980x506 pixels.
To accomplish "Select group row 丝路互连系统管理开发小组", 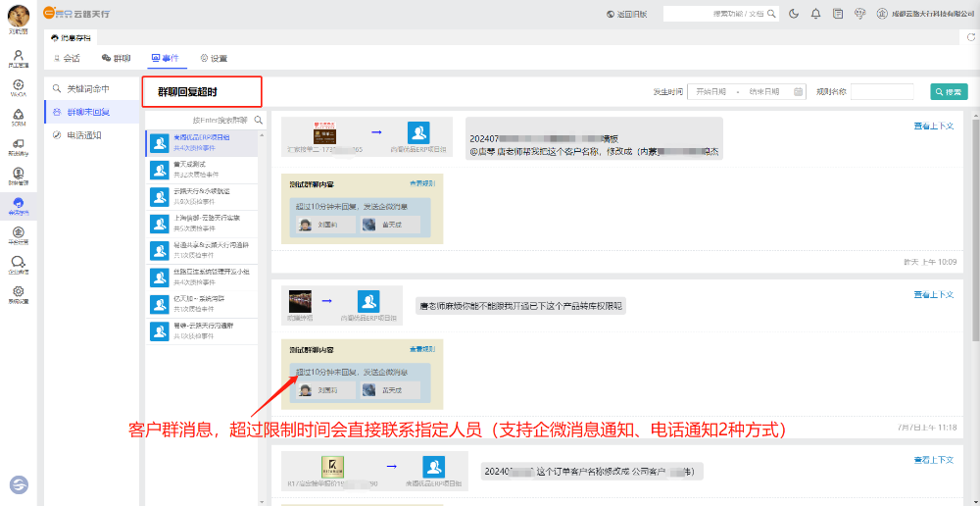I will coord(201,278).
